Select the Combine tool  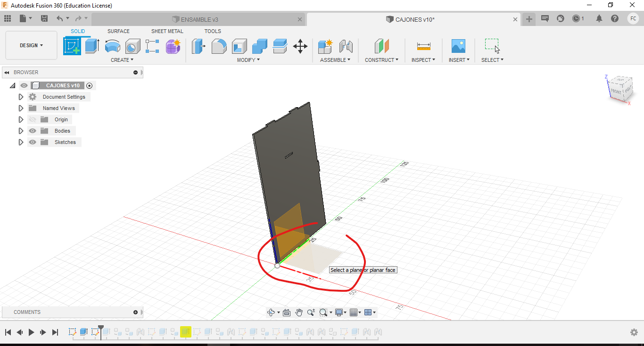[259, 46]
